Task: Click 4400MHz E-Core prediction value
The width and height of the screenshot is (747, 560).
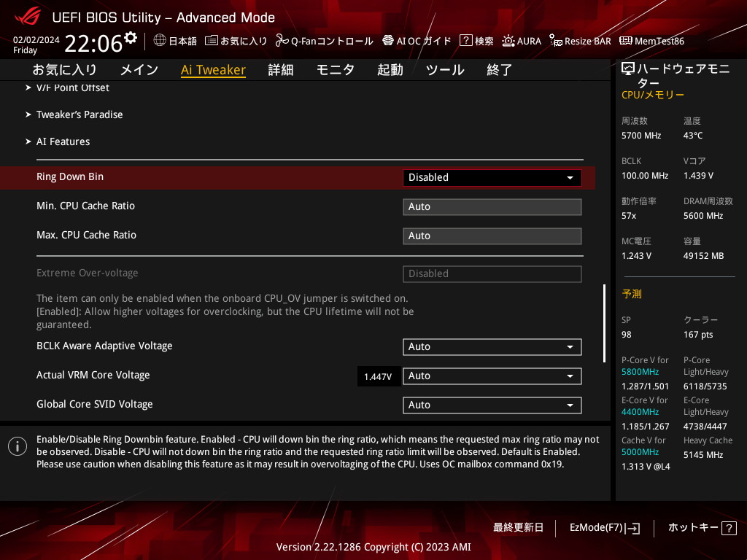Action: pyautogui.click(x=640, y=412)
